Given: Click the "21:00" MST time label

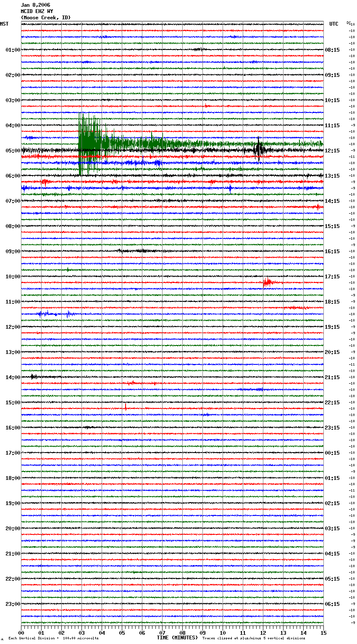Looking at the screenshot, I should point(13,554).
